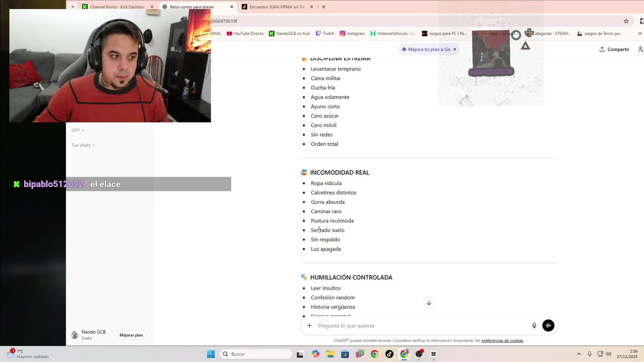This screenshot has height=362, width=644.
Task: Close the TikTok JUAN FIRMA tab
Action: 311,7
